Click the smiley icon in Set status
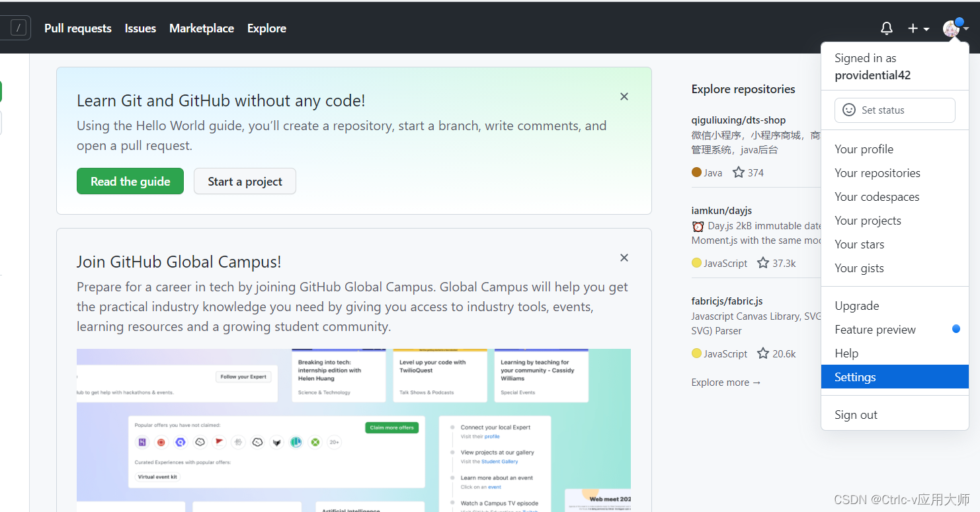The width and height of the screenshot is (980, 512). [848, 110]
